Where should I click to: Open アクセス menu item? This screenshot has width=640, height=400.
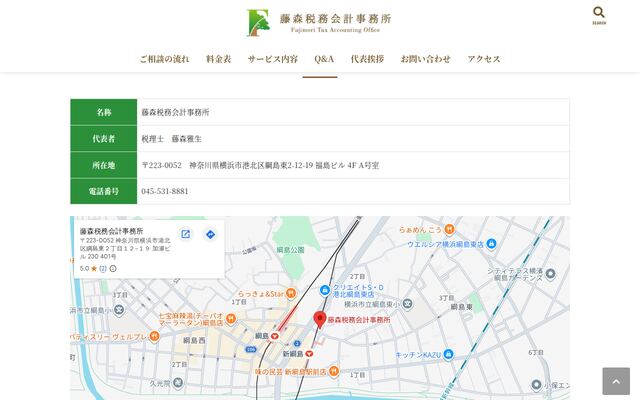coord(484,59)
